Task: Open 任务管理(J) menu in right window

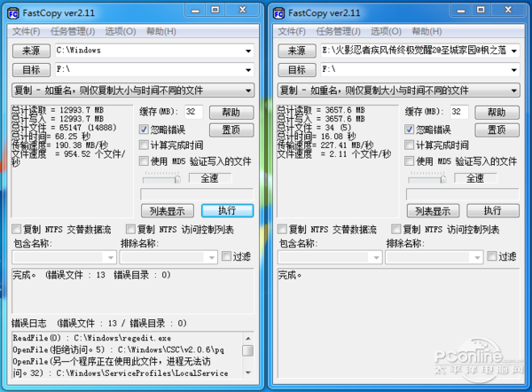Action: pos(339,32)
